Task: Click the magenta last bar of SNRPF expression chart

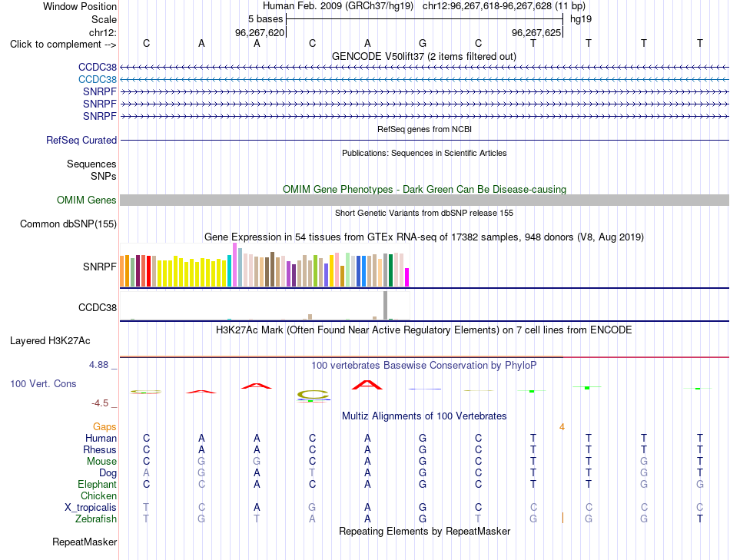Action: pos(407,277)
